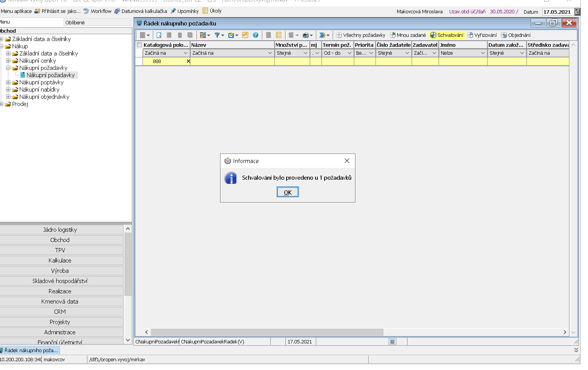Expand the Nákupní ceníky tree node
The width and height of the screenshot is (588, 370).
[x=8, y=60]
